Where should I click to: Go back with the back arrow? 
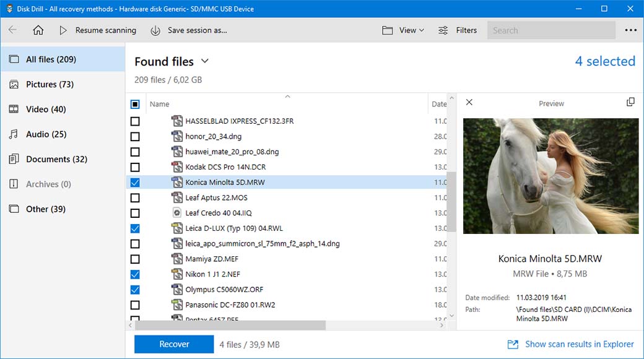coord(13,30)
